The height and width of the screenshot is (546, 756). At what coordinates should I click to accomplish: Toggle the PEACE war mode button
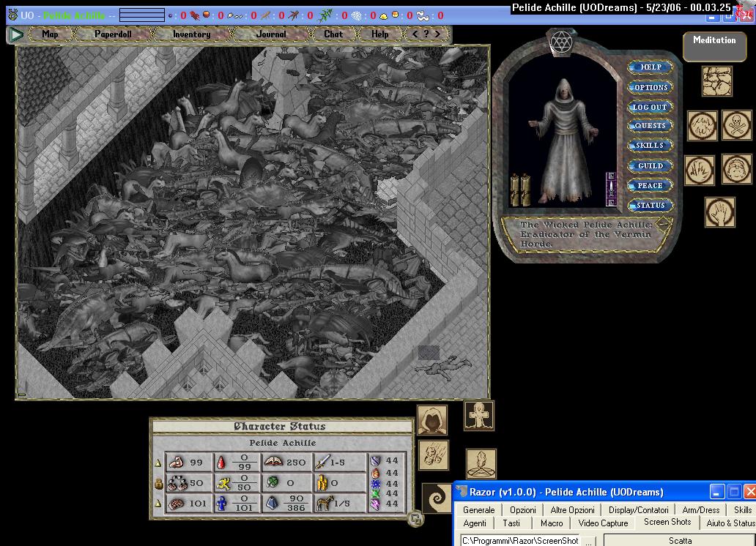coord(650,185)
